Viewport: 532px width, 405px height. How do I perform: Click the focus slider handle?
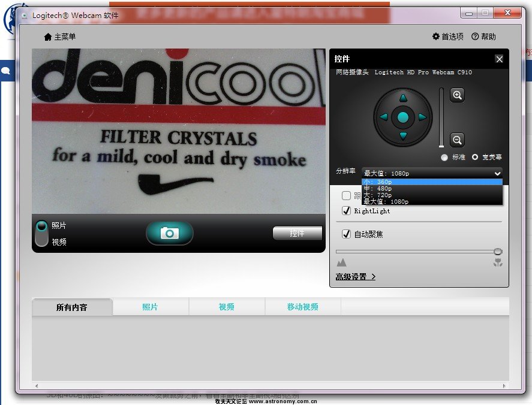tap(498, 252)
